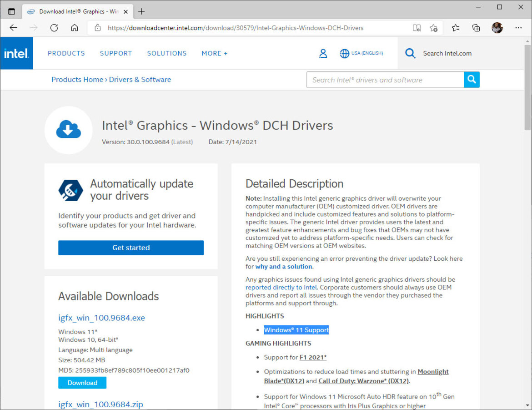Open Collections panel

click(476, 28)
